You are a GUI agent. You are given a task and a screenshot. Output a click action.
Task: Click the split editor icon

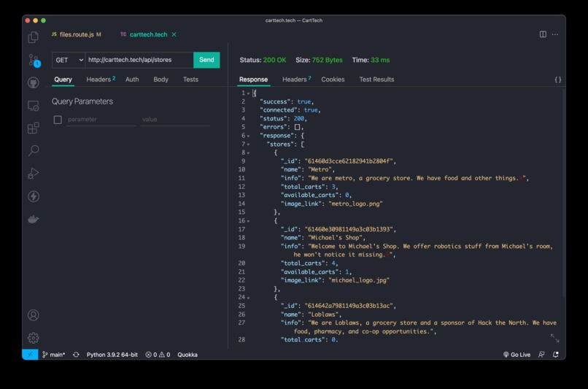tap(543, 34)
